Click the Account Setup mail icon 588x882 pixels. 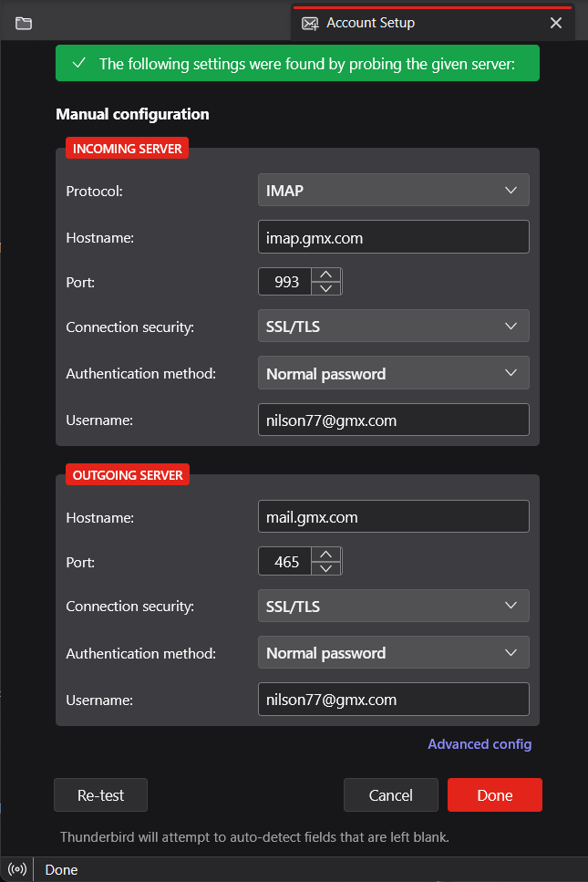pos(310,23)
